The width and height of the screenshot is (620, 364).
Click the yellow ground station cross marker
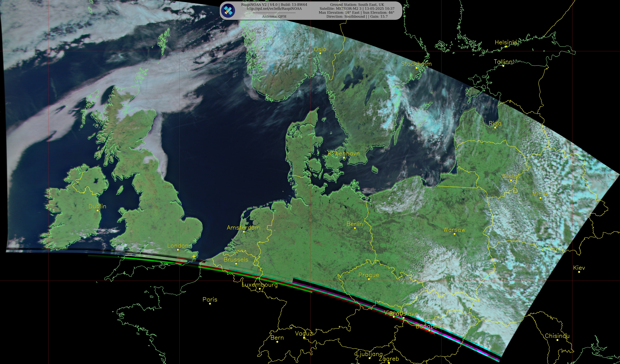coord(194,256)
